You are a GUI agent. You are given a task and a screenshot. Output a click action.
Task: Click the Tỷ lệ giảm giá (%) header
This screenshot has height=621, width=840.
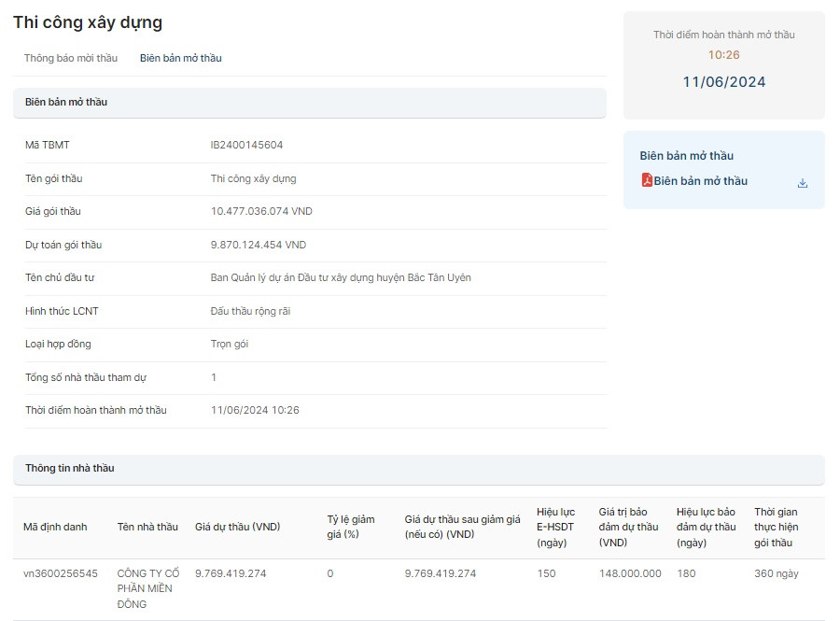point(351,527)
